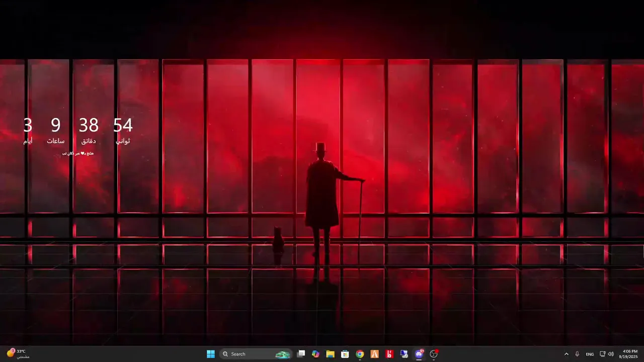
Task: Open the network status tray icon
Action: (603, 354)
